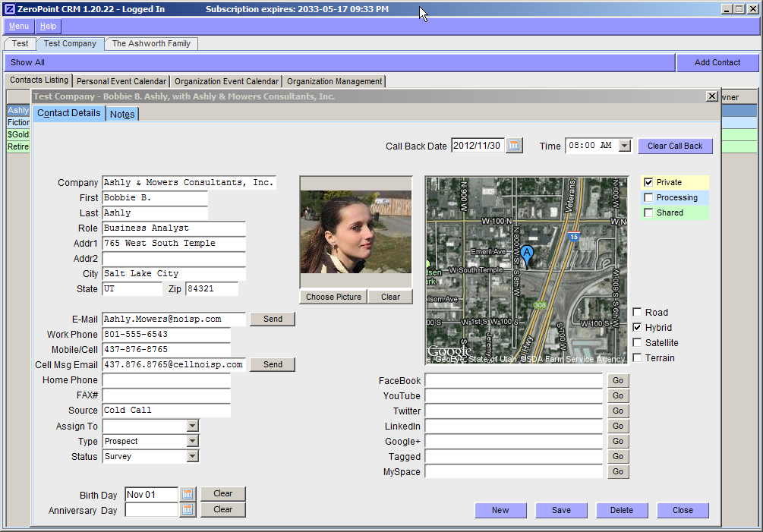
Task: Open the Organization Management tab
Action: tap(334, 81)
